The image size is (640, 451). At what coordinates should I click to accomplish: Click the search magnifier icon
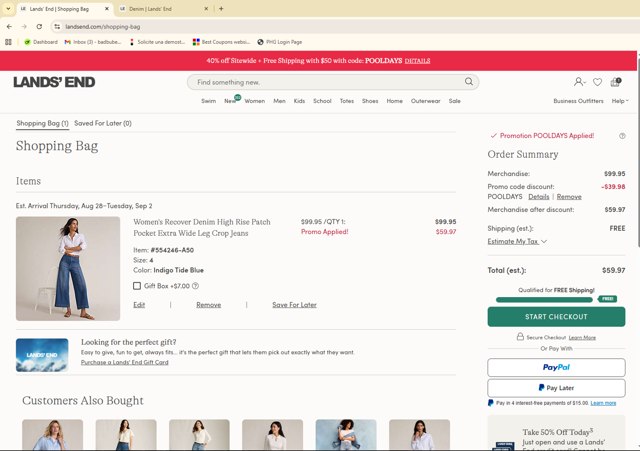tap(469, 82)
